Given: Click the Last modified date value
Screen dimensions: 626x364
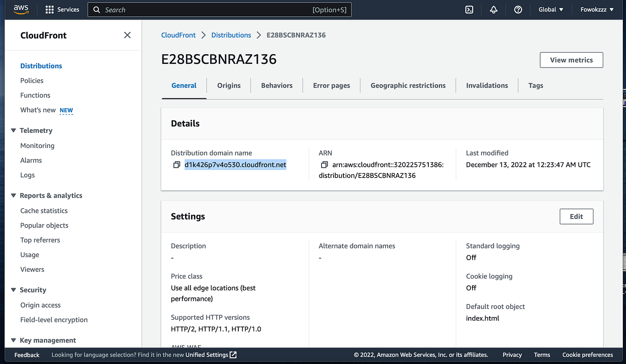Looking at the screenshot, I should coord(528,165).
